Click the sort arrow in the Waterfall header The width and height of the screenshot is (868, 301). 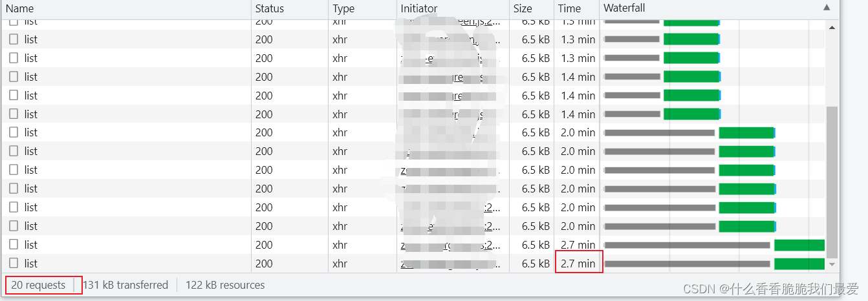coord(827,8)
